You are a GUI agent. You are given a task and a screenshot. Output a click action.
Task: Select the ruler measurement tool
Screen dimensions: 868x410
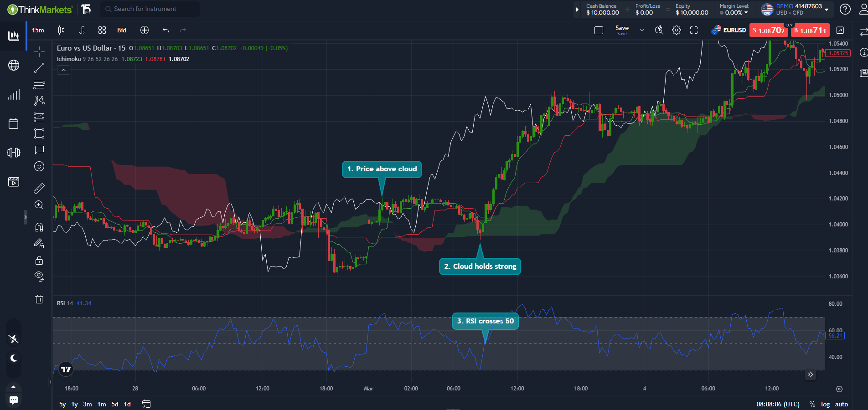[39, 188]
